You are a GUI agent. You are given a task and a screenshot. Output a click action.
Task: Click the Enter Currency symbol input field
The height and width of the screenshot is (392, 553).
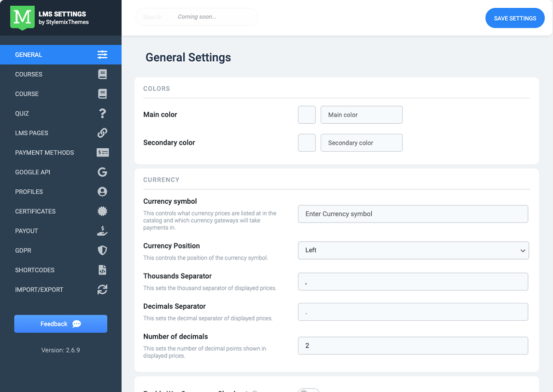coord(413,214)
